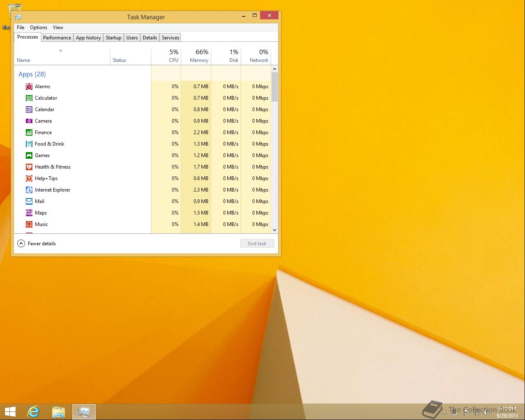
Task: Select the Maps app icon
Action: (29, 213)
